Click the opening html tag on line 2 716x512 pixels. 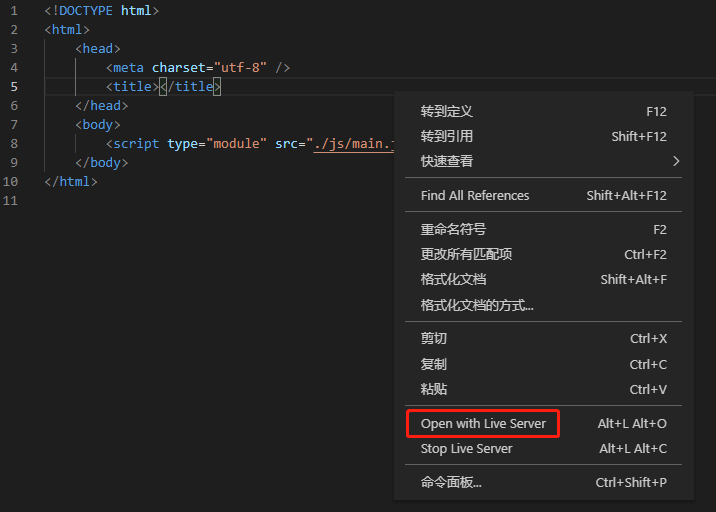click(x=67, y=30)
